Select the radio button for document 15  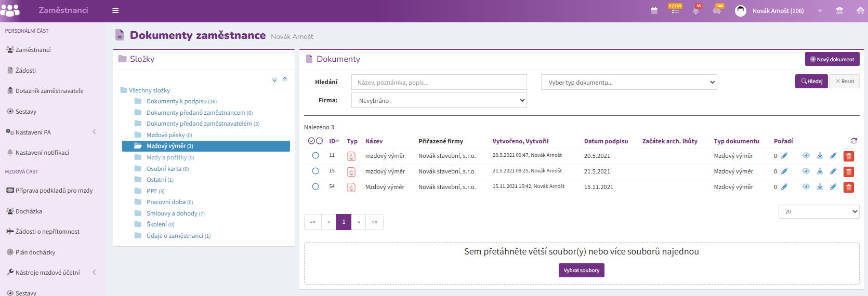[315, 171]
